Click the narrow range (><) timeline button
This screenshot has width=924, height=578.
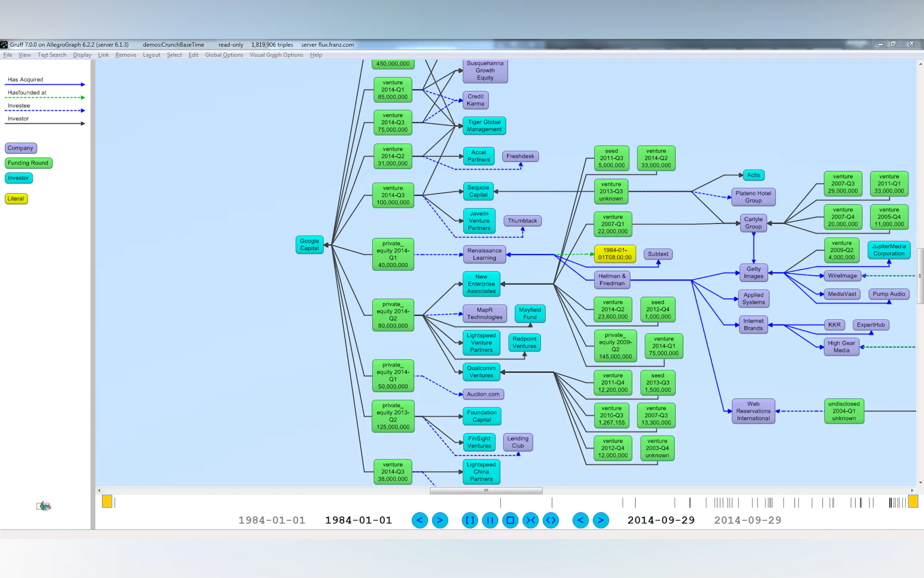pyautogui.click(x=530, y=520)
